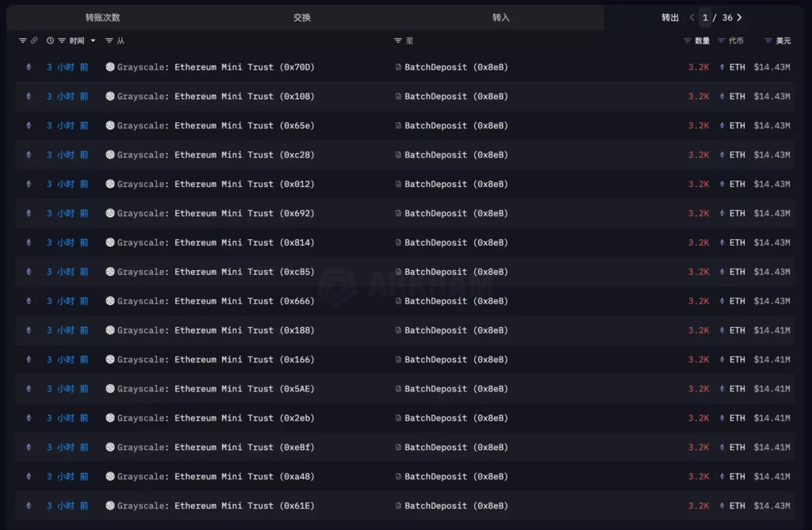This screenshot has height=530, width=812.
Task: Switch to the 交换 tab
Action: pyautogui.click(x=302, y=17)
